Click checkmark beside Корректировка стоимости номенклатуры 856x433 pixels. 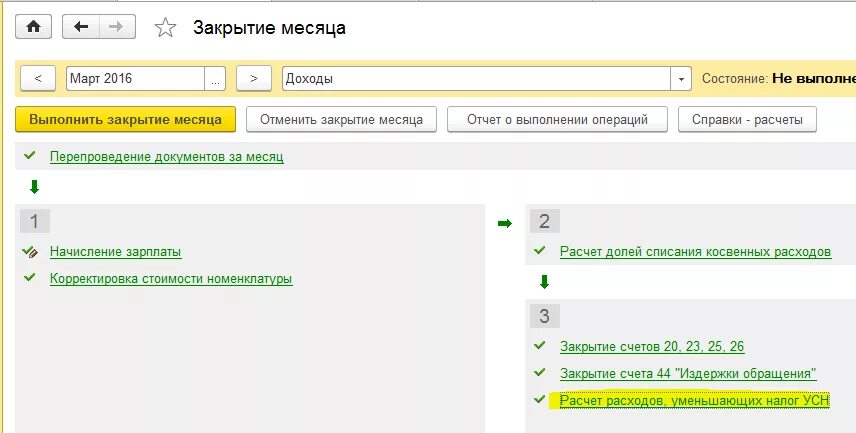point(30,277)
